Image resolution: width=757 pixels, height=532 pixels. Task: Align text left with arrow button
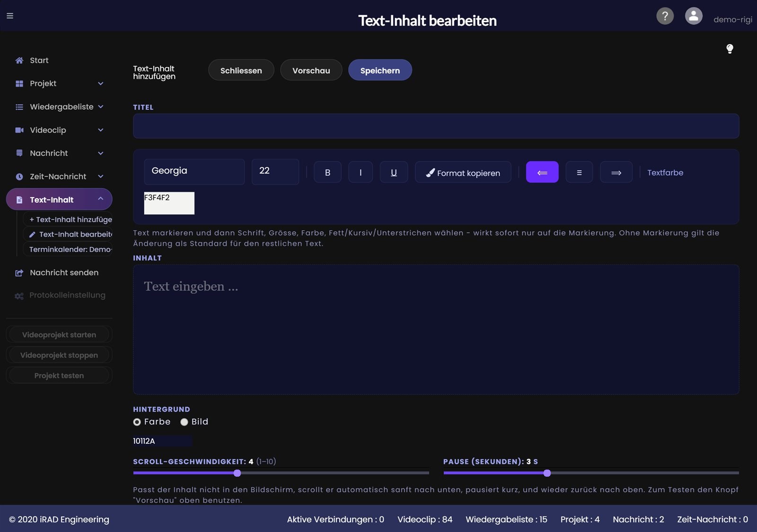(x=542, y=172)
